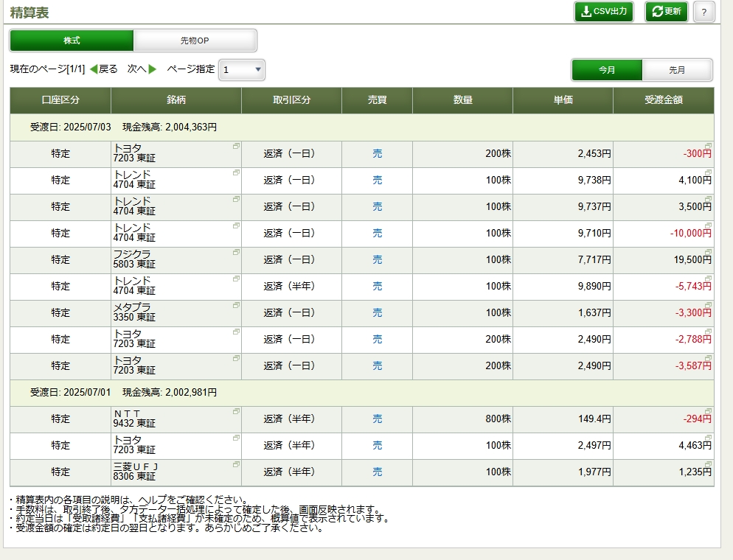The height and width of the screenshot is (560, 733).
Task: Select the フジクラ 5803 東証 stock name
Action: 134,259
